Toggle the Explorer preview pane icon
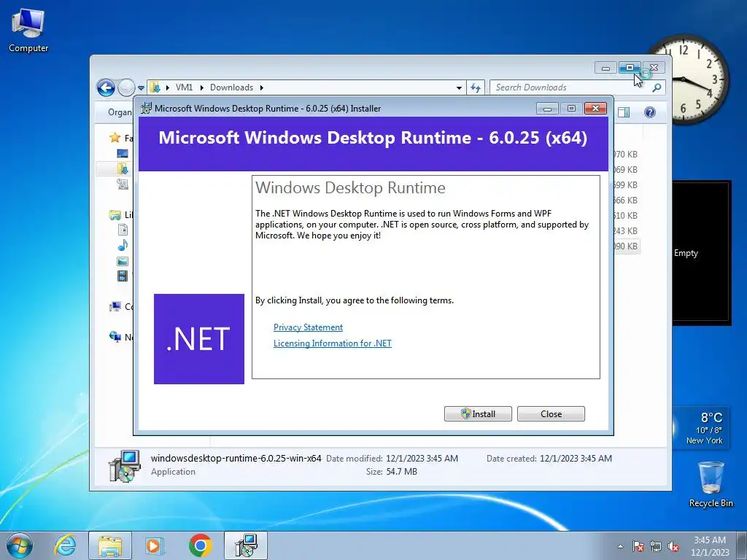Image resolution: width=747 pixels, height=560 pixels. (624, 112)
